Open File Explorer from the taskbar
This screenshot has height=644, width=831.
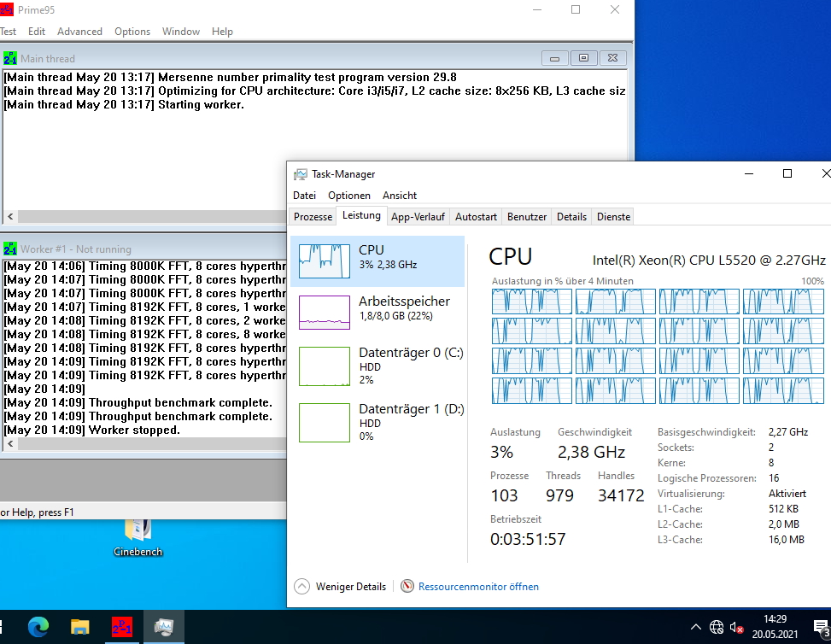80,627
